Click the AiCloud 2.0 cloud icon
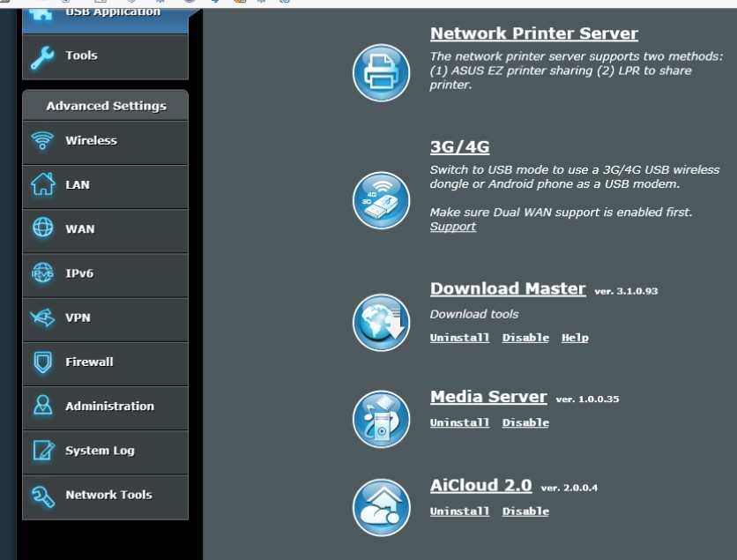The height and width of the screenshot is (560, 737). (x=381, y=507)
